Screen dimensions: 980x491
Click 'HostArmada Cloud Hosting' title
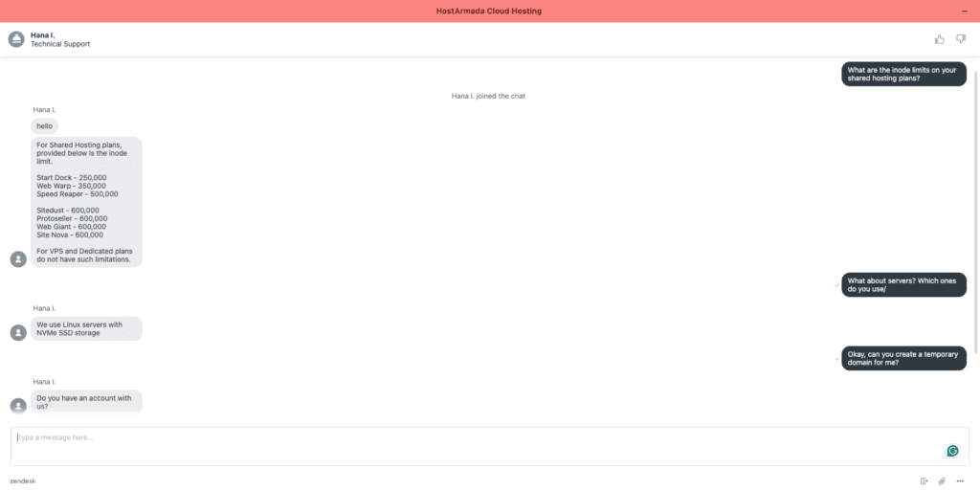489,11
